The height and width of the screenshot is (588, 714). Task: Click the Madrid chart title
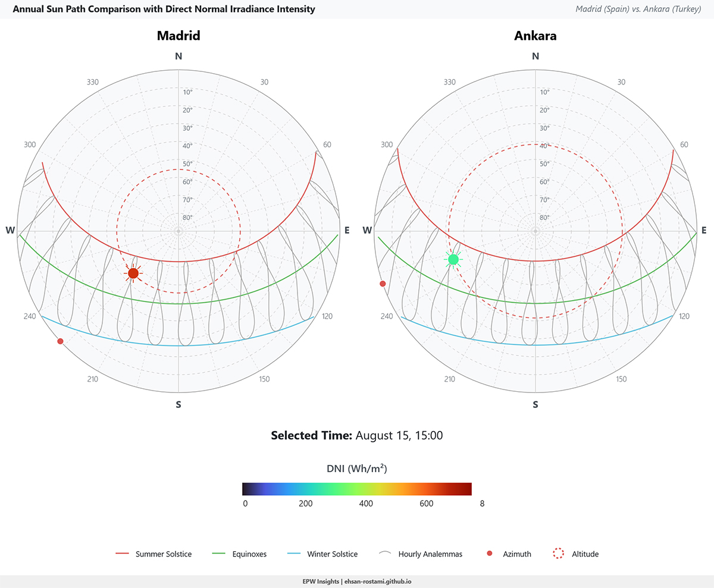pyautogui.click(x=178, y=36)
